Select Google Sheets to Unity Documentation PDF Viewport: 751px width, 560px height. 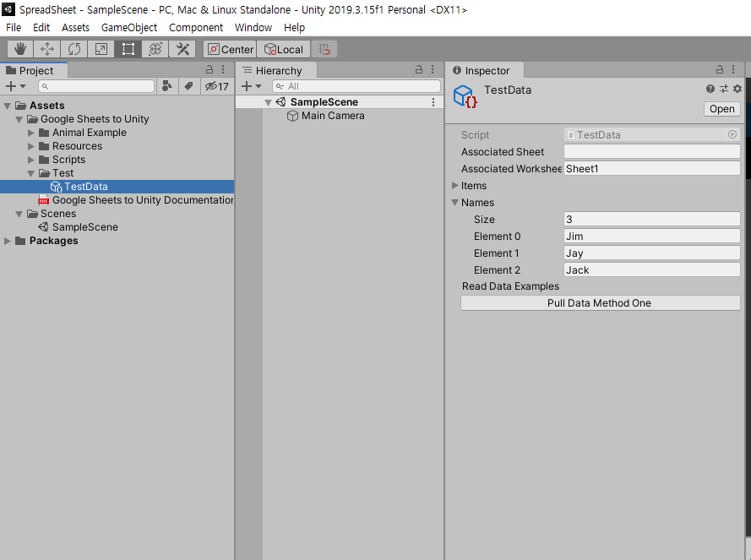coord(136,200)
